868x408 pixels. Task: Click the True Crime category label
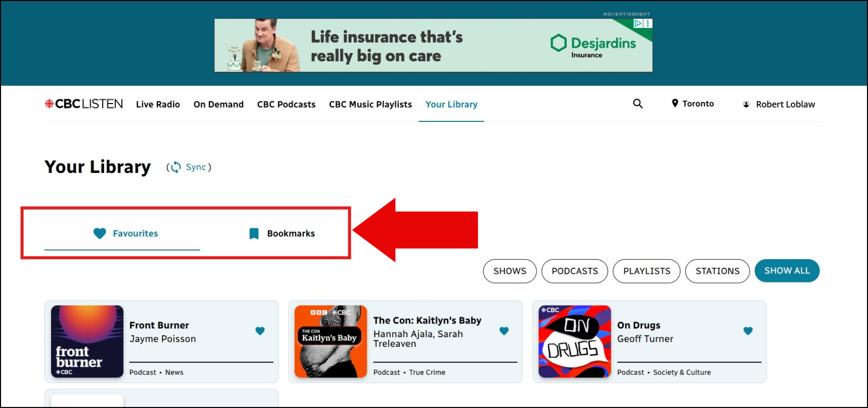tap(427, 372)
